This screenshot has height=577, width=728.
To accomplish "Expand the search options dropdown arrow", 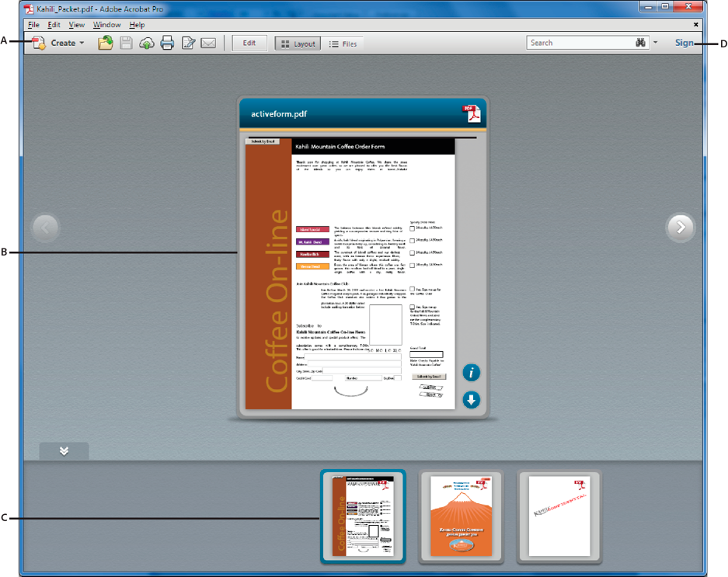I will click(x=656, y=43).
